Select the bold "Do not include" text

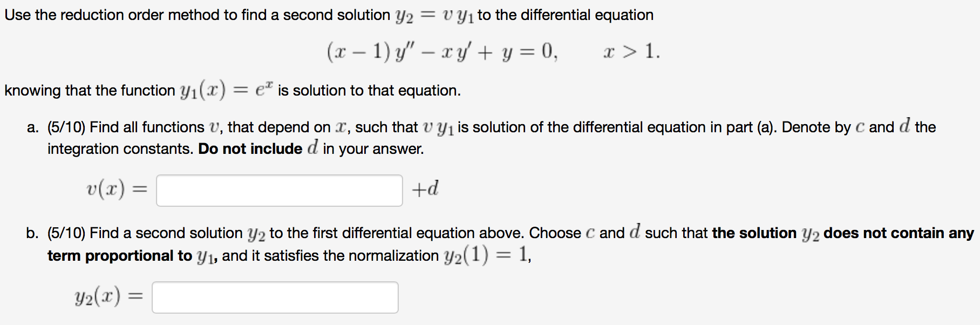coord(249,148)
